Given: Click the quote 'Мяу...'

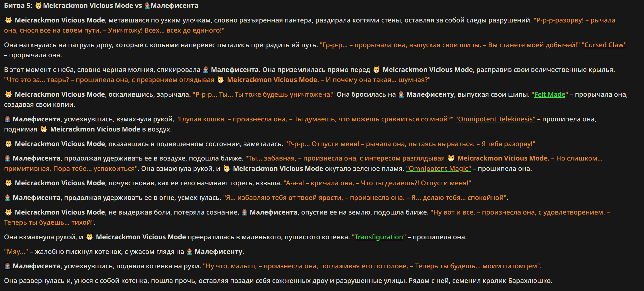Looking at the screenshot, I should [16, 252].
